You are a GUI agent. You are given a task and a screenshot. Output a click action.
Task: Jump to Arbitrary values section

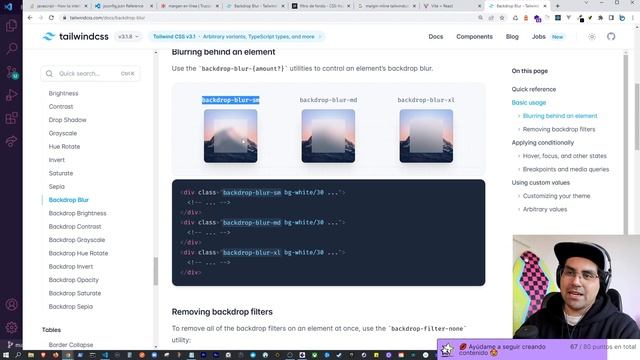(x=545, y=209)
